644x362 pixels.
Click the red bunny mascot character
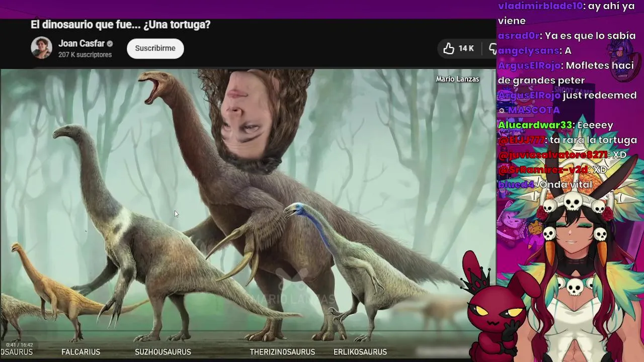pyautogui.click(x=498, y=308)
